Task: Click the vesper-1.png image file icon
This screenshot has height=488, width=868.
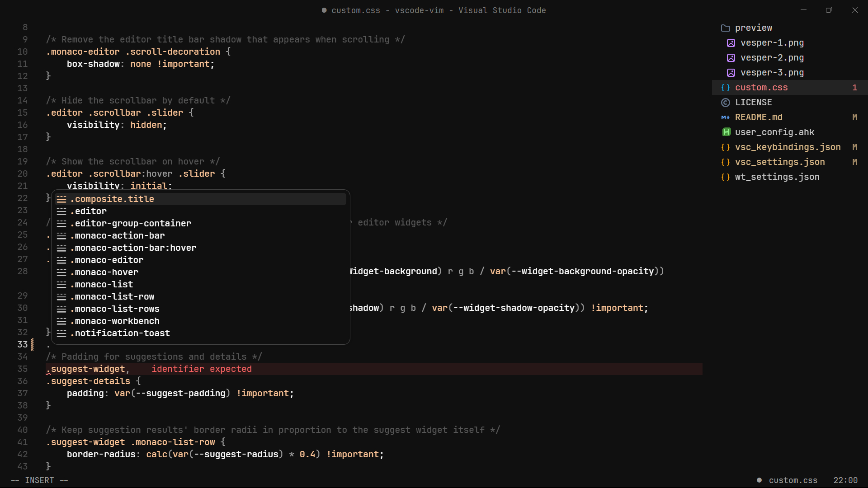Action: (731, 43)
